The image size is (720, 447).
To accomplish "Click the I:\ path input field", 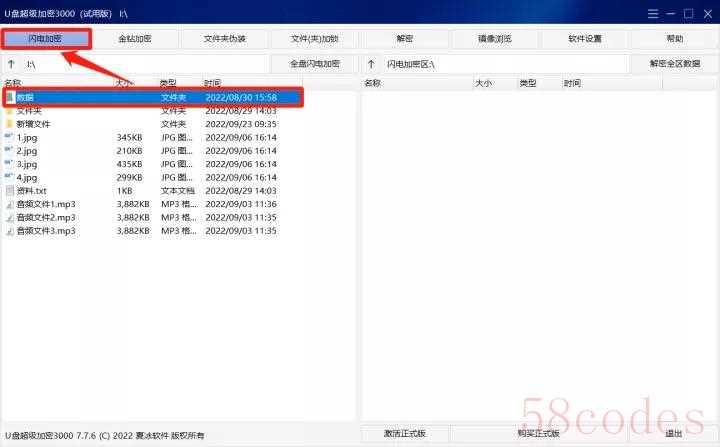I will tap(145, 64).
